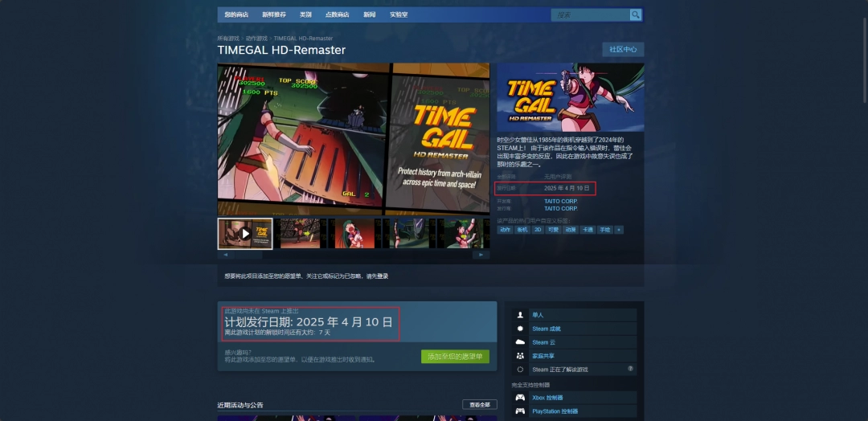The image size is (868, 421).
Task: Open the 社区中心 community hub
Action: (x=622, y=50)
